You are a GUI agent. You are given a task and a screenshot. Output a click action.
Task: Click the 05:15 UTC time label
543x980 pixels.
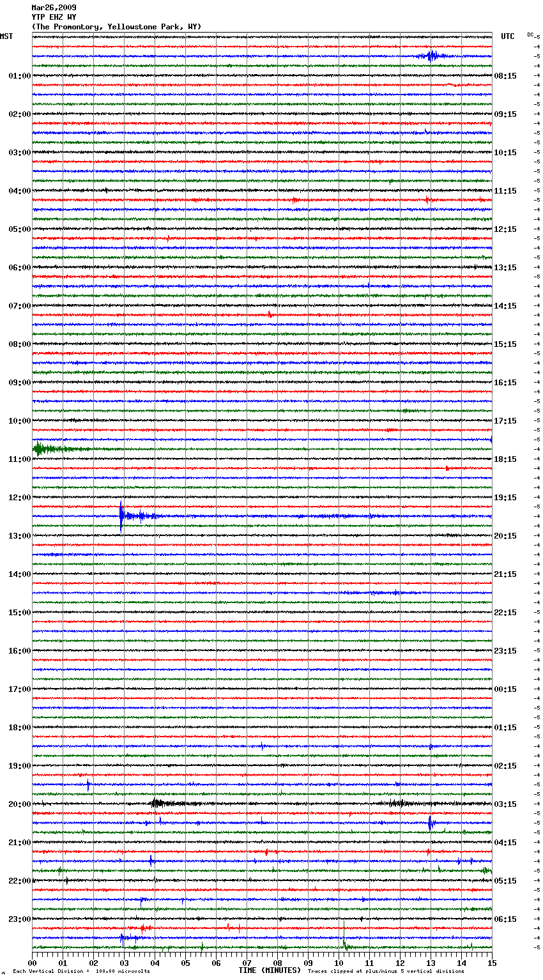click(505, 881)
